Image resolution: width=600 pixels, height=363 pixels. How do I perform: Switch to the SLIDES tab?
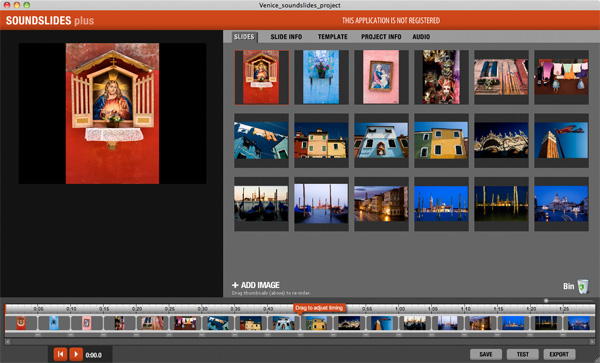click(x=244, y=37)
